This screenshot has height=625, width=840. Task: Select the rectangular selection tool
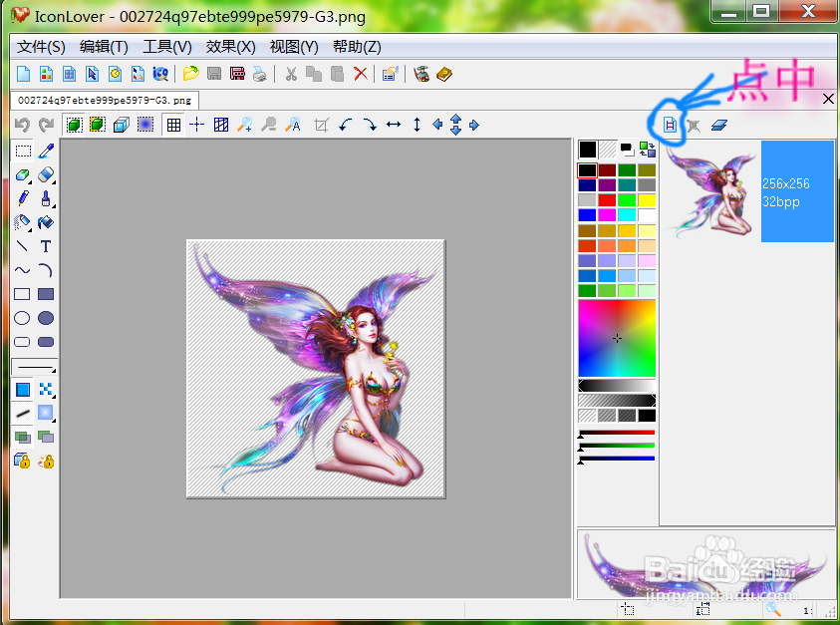click(x=23, y=152)
